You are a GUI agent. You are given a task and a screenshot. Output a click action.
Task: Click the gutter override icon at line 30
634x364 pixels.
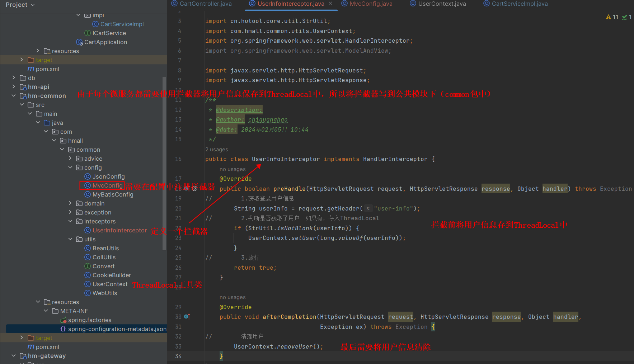tap(187, 317)
